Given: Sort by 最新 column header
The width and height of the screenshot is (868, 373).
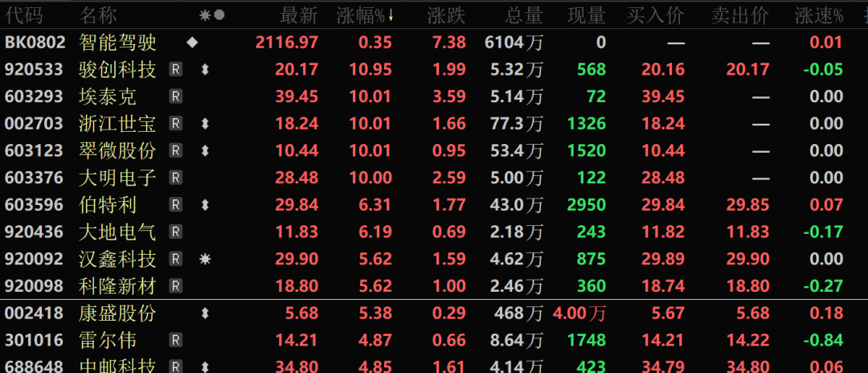Looking at the screenshot, I should pos(299,16).
